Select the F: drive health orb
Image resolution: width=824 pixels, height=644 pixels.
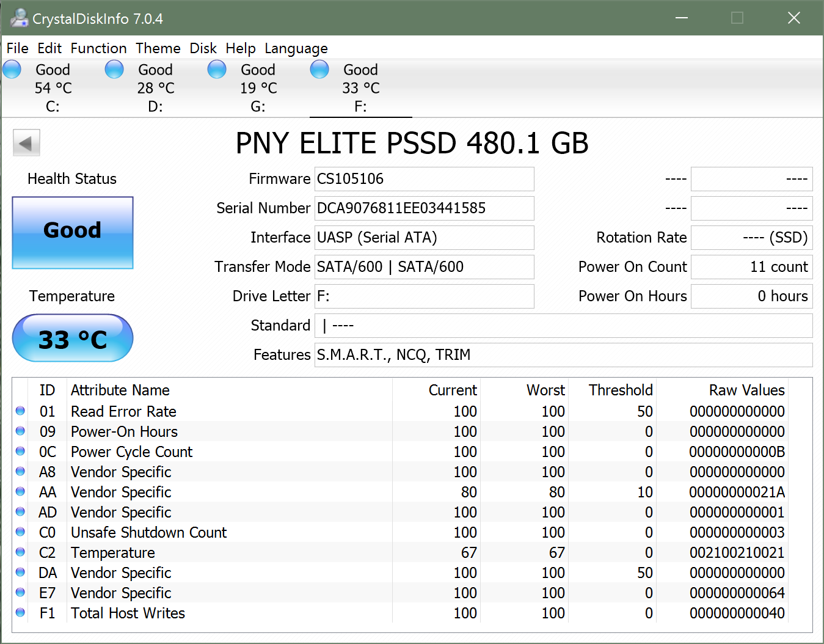click(x=319, y=70)
